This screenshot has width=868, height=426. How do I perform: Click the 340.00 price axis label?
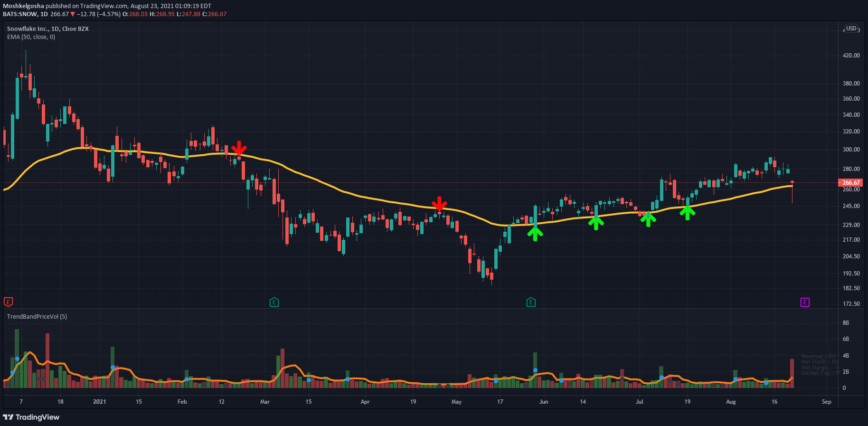851,115
